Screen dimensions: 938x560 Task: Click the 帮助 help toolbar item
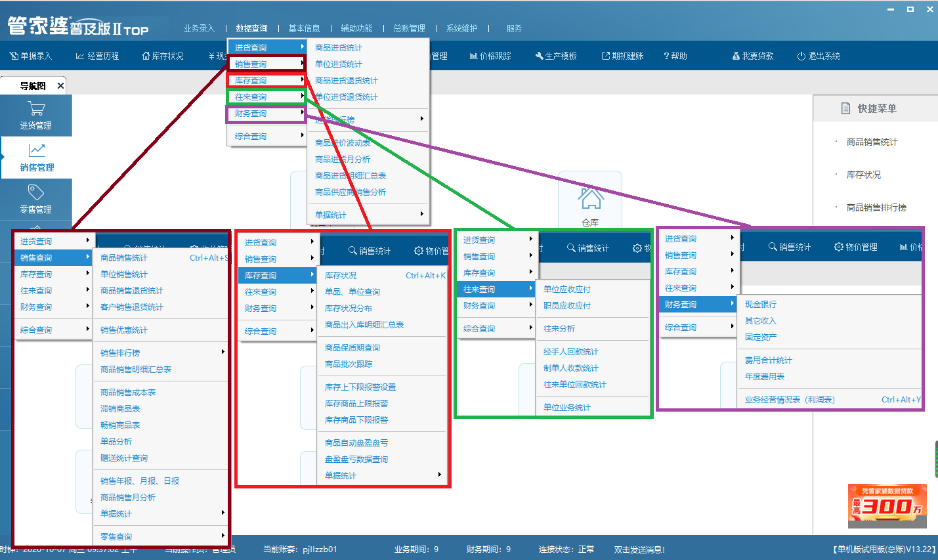tap(675, 56)
